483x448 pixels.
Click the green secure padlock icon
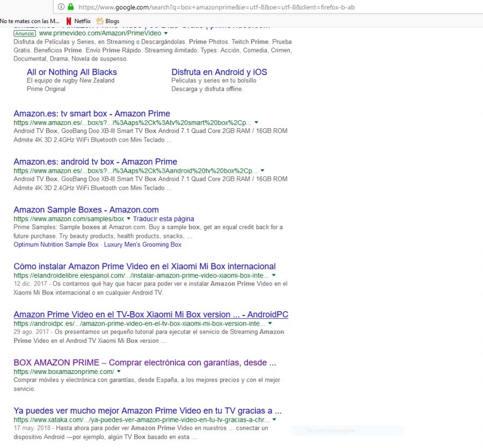[x=70, y=7]
